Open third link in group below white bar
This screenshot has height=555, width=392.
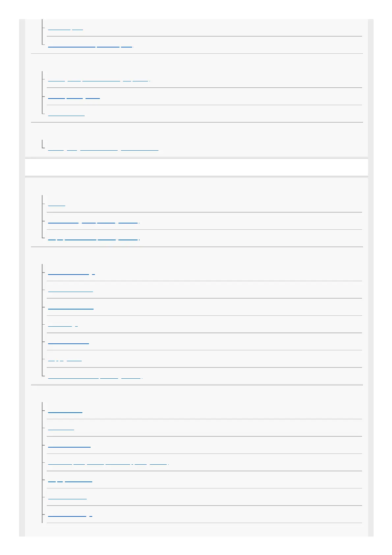(94, 239)
